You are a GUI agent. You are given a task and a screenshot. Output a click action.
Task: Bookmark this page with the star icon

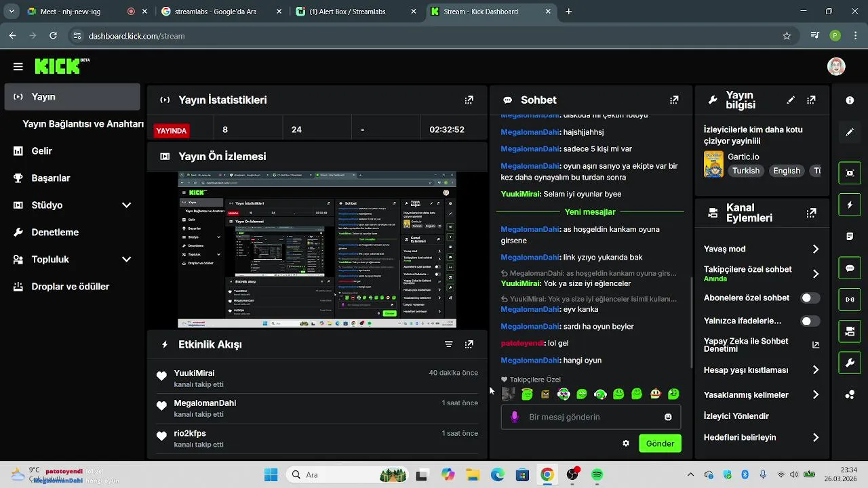(x=787, y=36)
